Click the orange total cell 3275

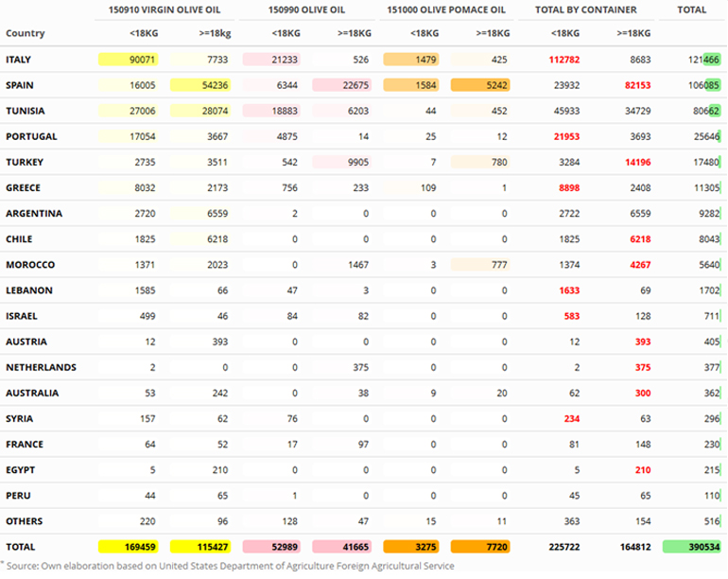(x=411, y=547)
